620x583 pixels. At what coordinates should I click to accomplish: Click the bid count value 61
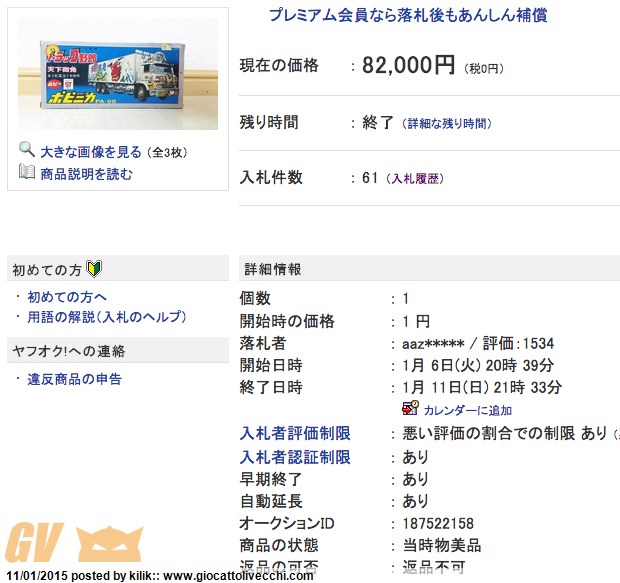tap(370, 178)
